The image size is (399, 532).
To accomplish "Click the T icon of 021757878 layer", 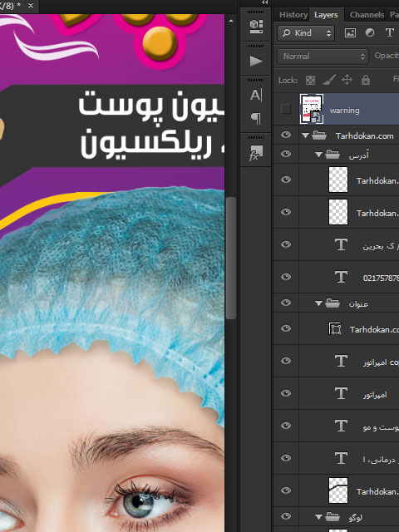I will [x=341, y=277].
